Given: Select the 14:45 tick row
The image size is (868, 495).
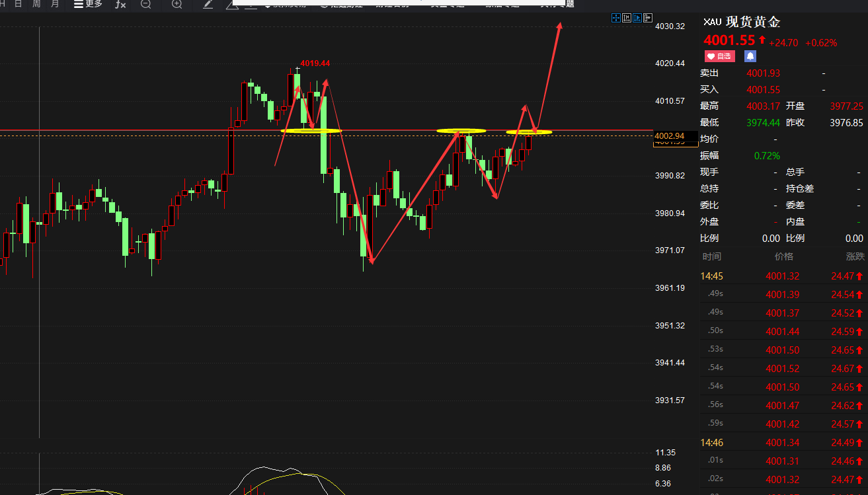Looking at the screenshot, I should (784, 276).
